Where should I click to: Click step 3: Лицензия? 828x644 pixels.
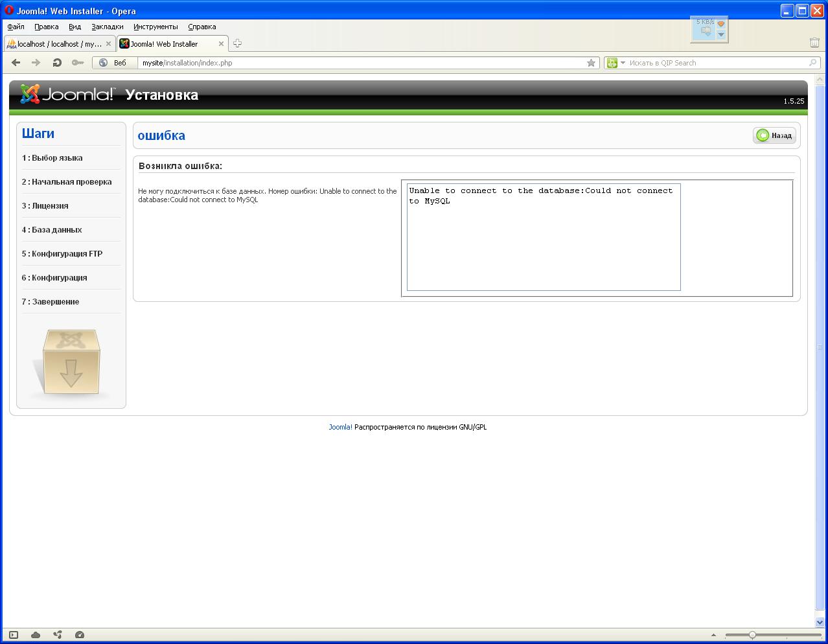[45, 206]
